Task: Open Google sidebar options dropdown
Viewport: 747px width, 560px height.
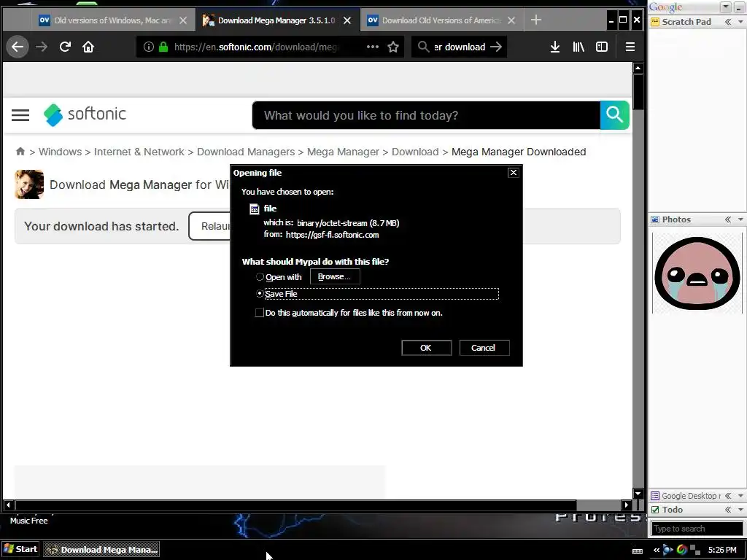Action: point(726,7)
